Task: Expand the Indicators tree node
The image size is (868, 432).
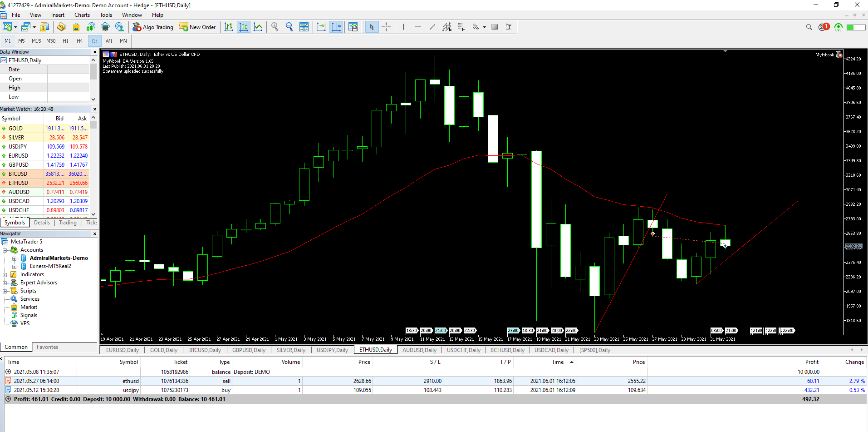Action: tap(5, 274)
